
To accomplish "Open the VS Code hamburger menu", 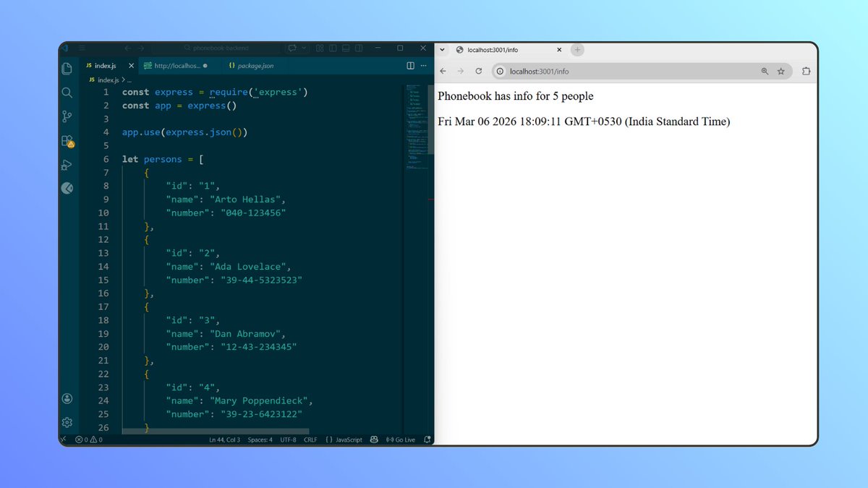I will pyautogui.click(x=82, y=48).
